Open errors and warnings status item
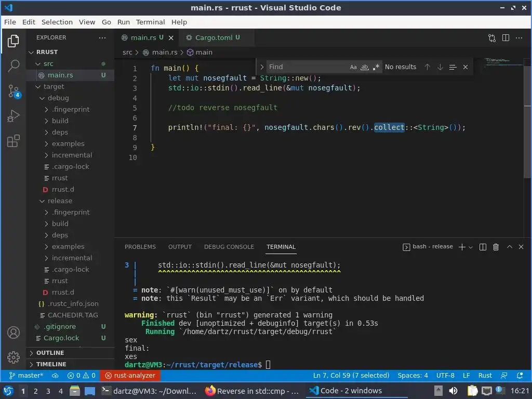The height and width of the screenshot is (399, 532). pos(82,376)
